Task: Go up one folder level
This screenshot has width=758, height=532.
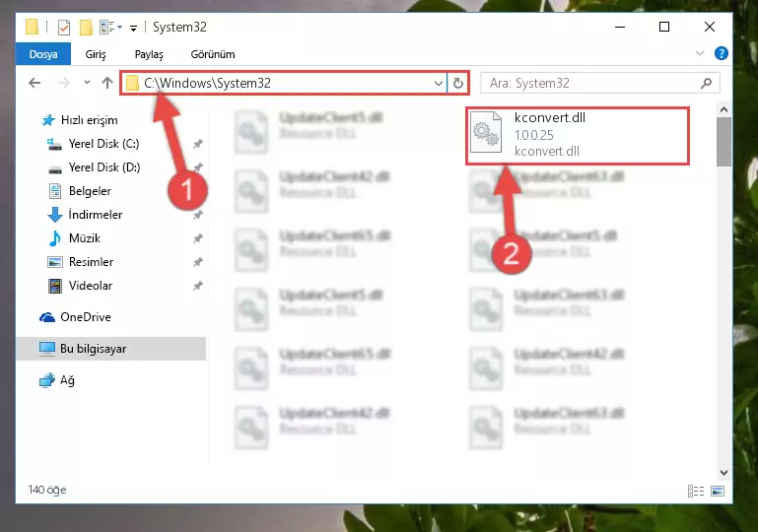Action: (x=107, y=83)
